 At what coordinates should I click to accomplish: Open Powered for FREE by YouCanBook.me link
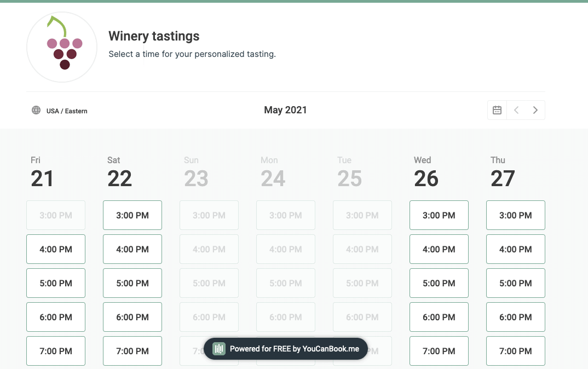click(286, 349)
